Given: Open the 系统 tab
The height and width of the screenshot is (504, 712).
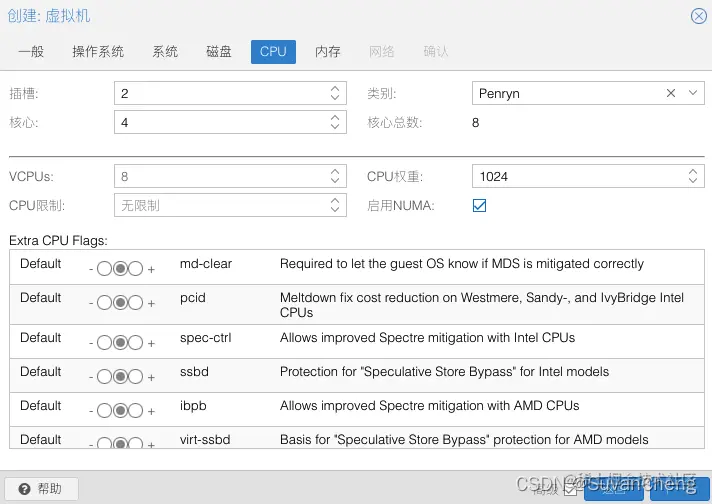Looking at the screenshot, I should 165,52.
